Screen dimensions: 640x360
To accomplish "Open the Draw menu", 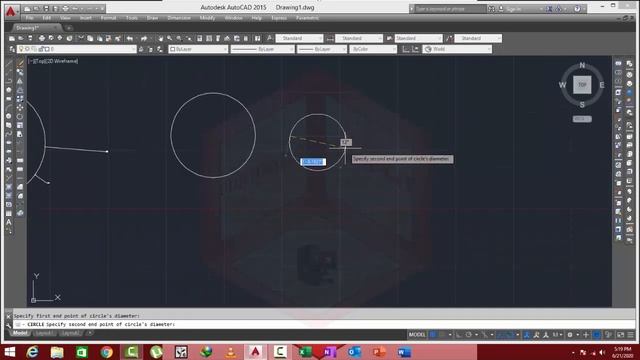I will click(x=152, y=18).
